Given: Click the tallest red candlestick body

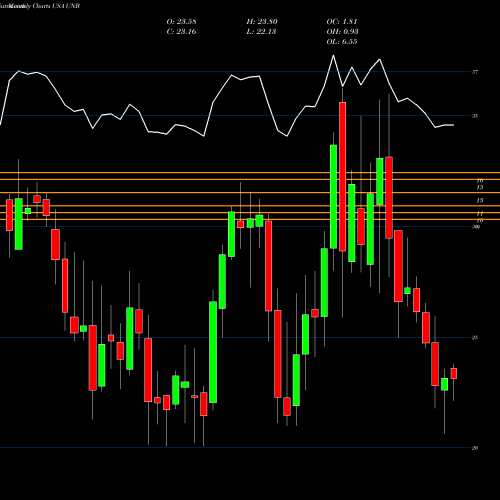Looking at the screenshot, I should [342, 176].
